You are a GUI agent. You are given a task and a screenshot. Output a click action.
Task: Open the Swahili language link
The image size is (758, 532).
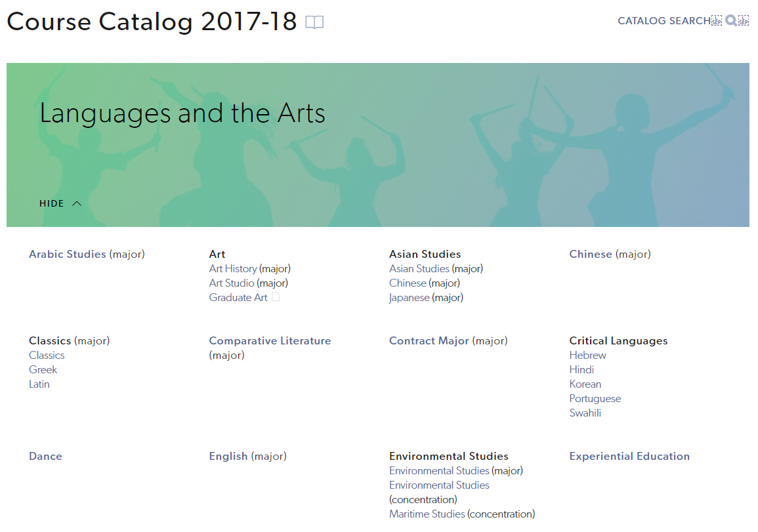coord(585,413)
